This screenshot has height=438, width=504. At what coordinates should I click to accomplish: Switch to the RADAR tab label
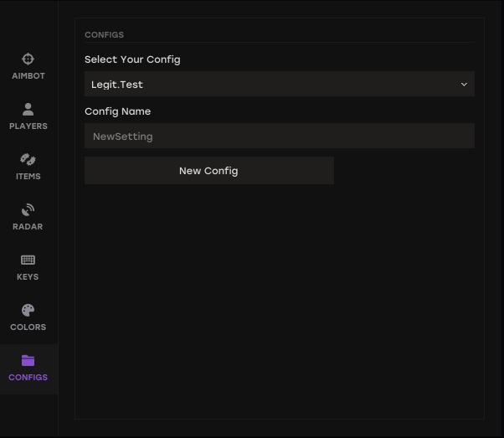[x=28, y=227]
